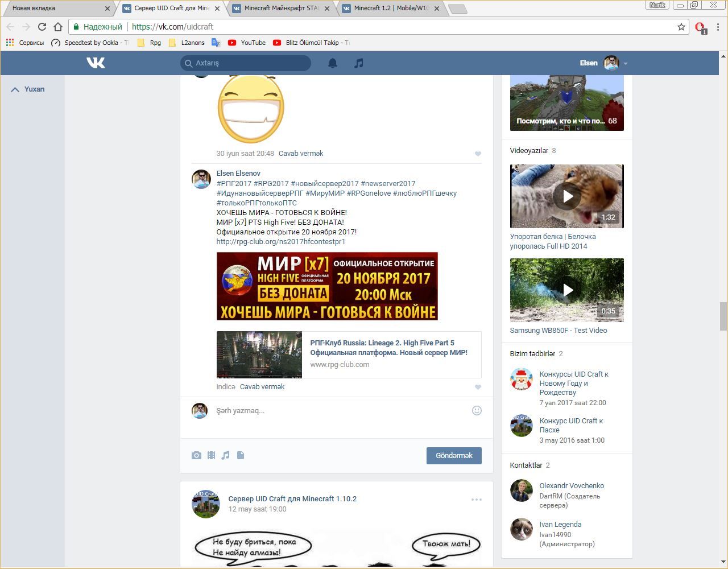Image resolution: width=728 pixels, height=569 pixels.
Task: Open Speedtest by Ookla bookmark
Action: coord(90,43)
